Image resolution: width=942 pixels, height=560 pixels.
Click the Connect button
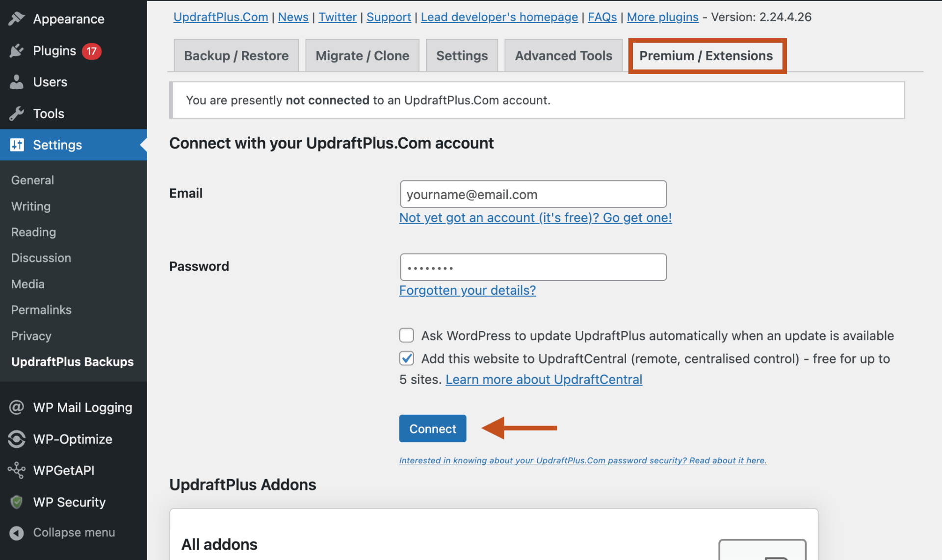[x=432, y=428]
